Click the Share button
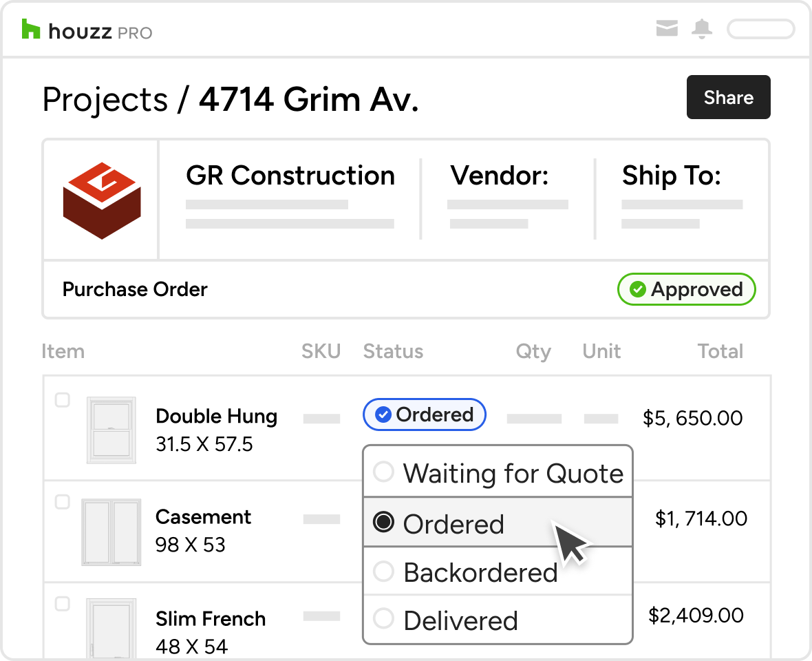Image resolution: width=812 pixels, height=661 pixels. pos(728,97)
